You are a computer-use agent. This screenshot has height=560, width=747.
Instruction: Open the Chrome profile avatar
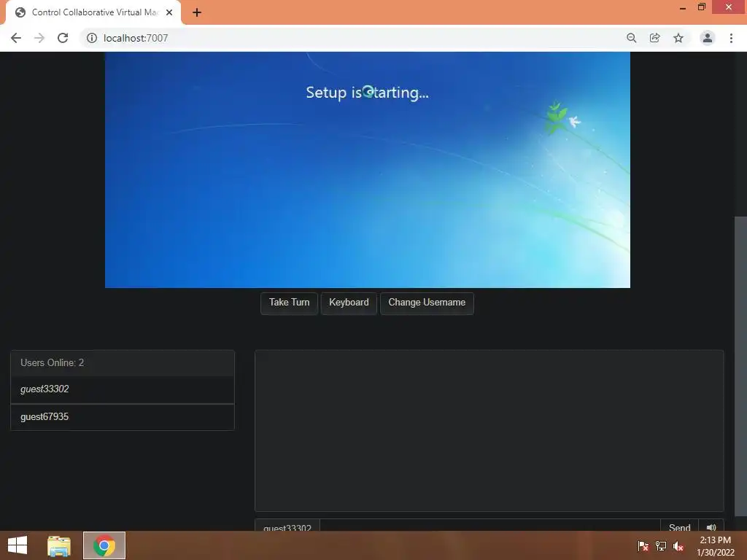(x=708, y=38)
